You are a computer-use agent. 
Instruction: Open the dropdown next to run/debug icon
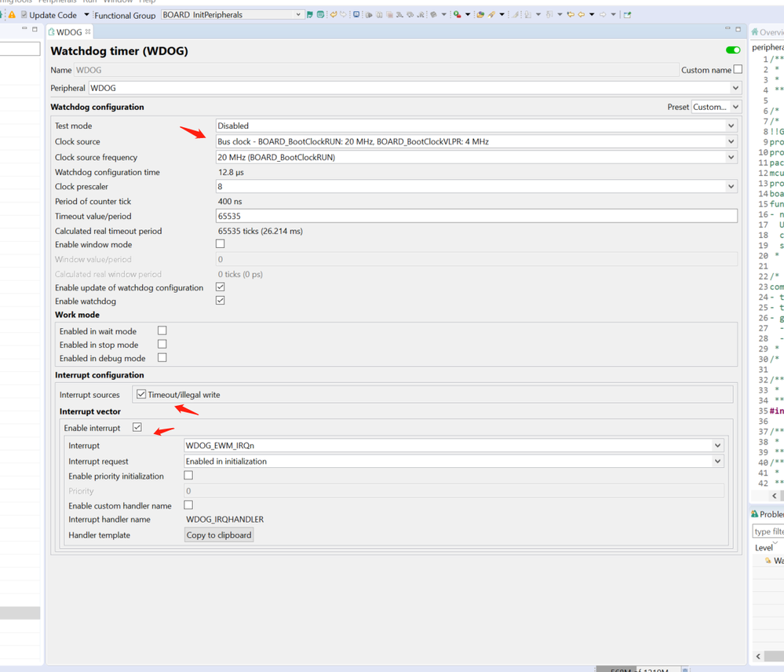[x=468, y=14]
